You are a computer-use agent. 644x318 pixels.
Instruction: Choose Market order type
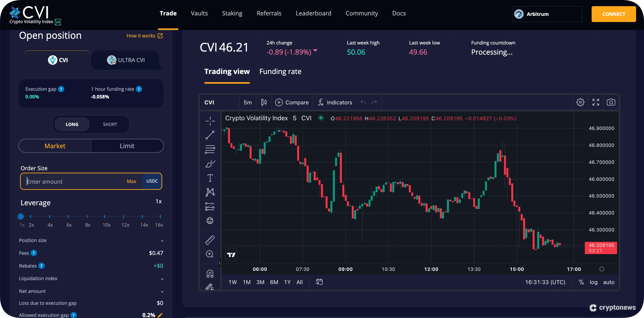tap(55, 146)
